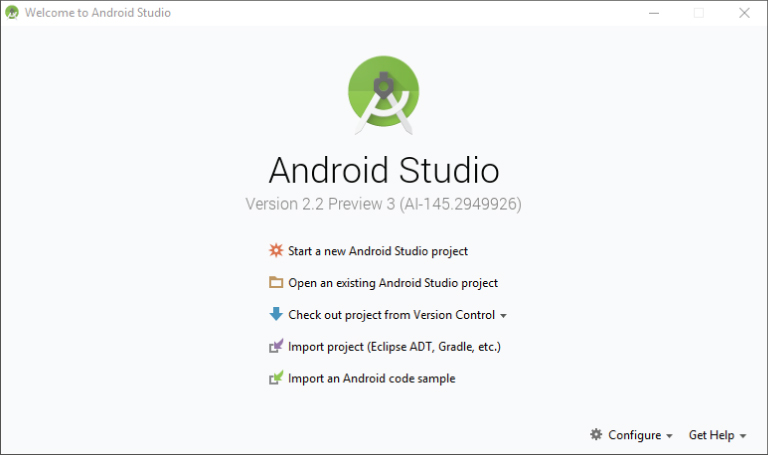Open an existing Android Studio project
This screenshot has width=768, height=455.
tap(393, 283)
